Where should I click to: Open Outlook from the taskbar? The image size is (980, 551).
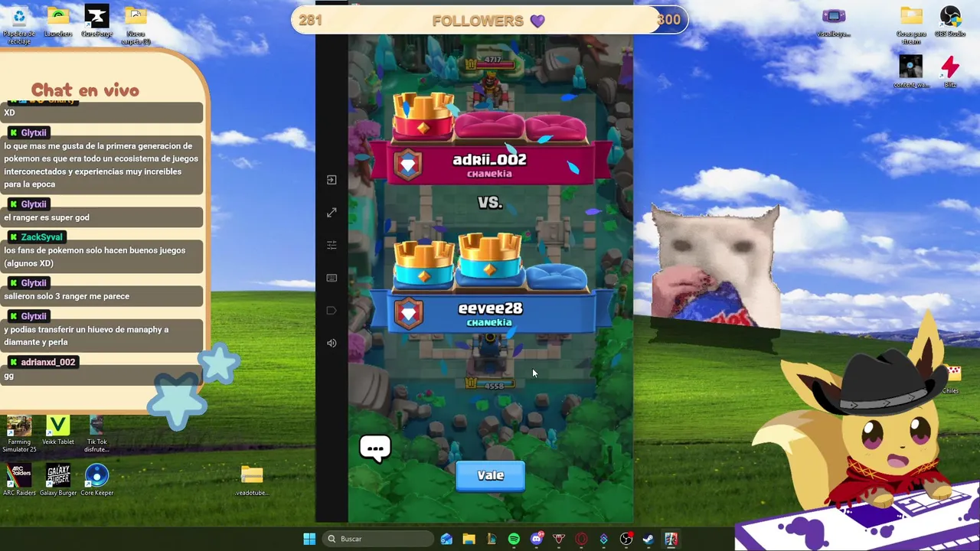446,539
